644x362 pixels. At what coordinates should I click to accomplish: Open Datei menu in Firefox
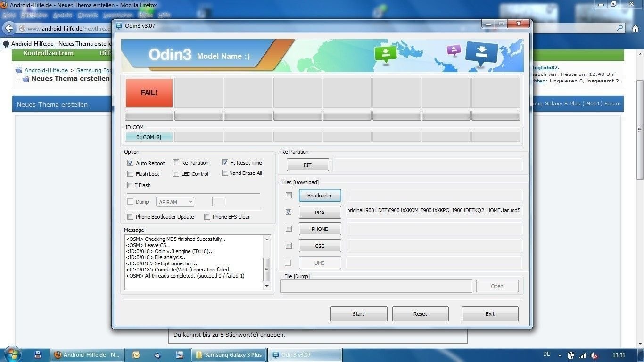point(9,15)
